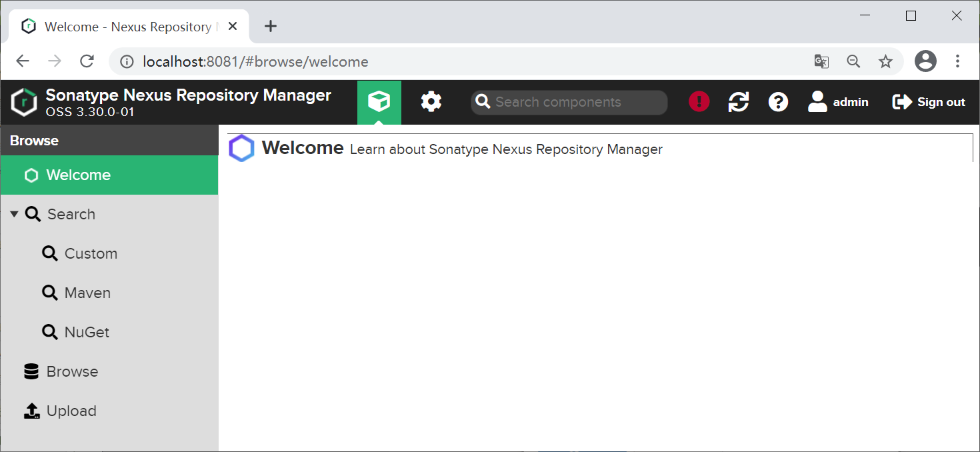Open the Chrome translate page icon
The width and height of the screenshot is (980, 452).
click(821, 62)
